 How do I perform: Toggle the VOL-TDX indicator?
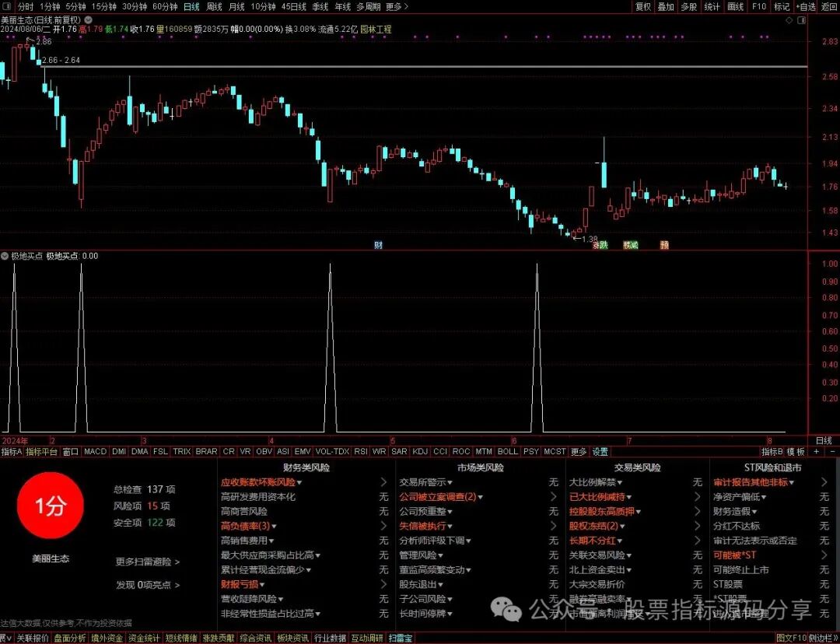pos(332,452)
